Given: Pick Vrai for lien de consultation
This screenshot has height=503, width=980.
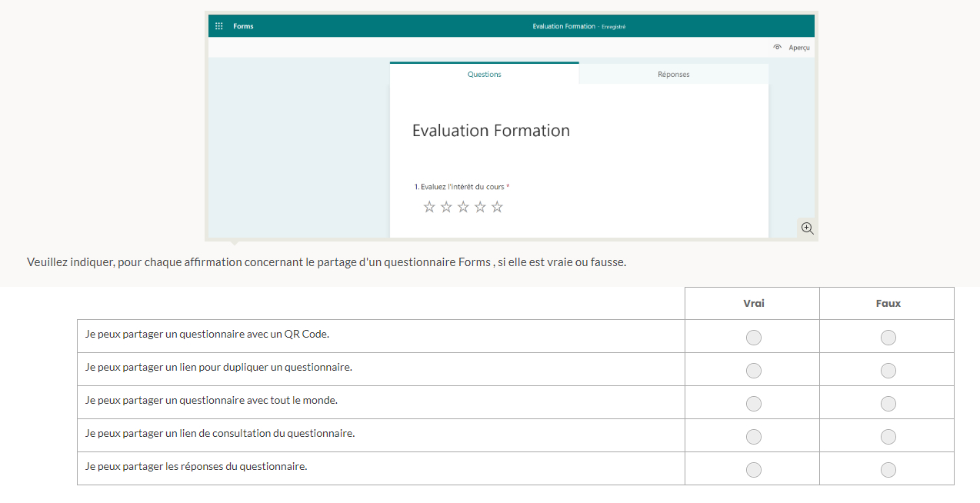Looking at the screenshot, I should tap(754, 437).
